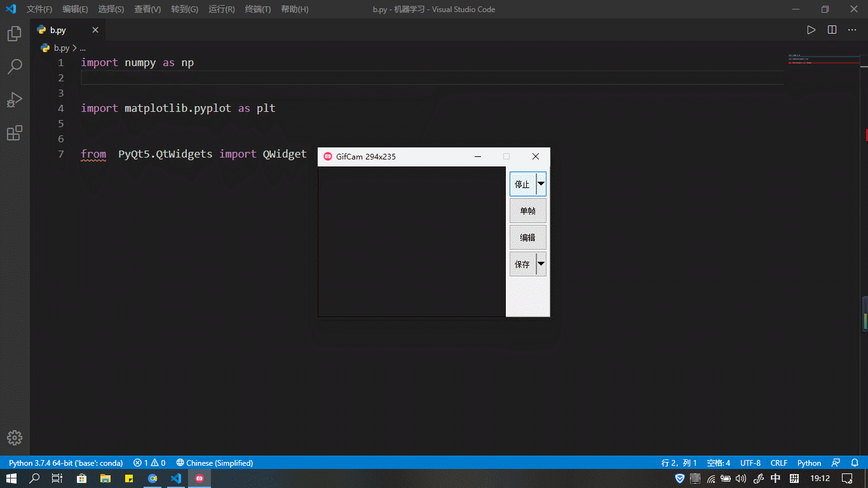Expand the 保存 dropdown in GifCam

click(541, 264)
